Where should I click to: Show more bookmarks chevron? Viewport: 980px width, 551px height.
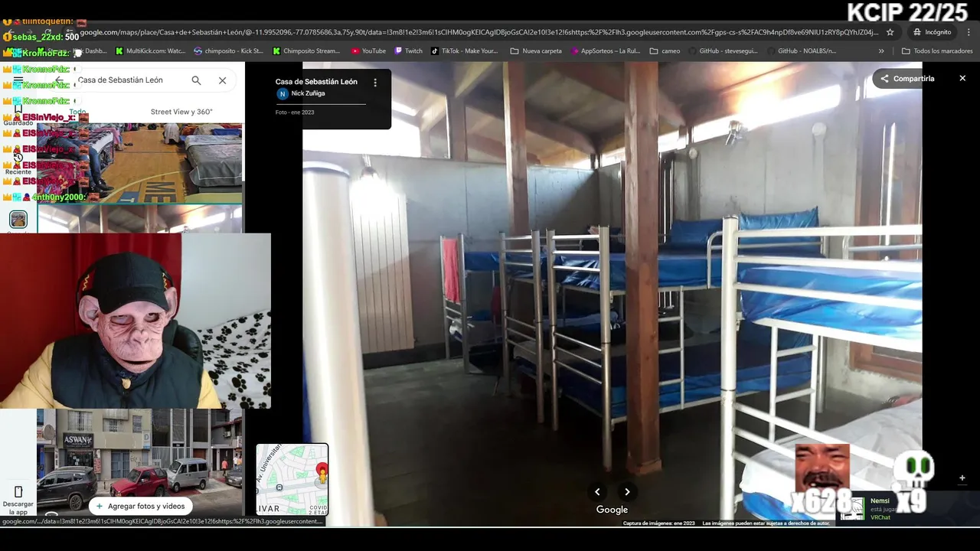pos(881,51)
